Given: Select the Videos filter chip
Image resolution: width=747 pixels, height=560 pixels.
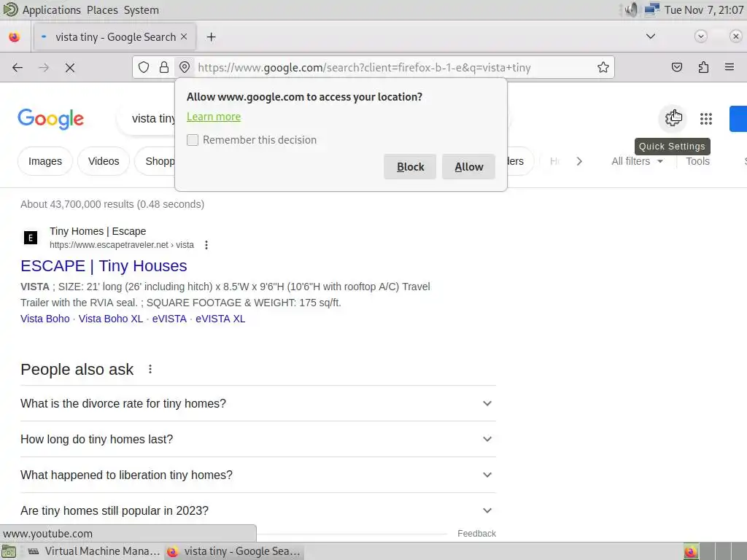Looking at the screenshot, I should [104, 161].
